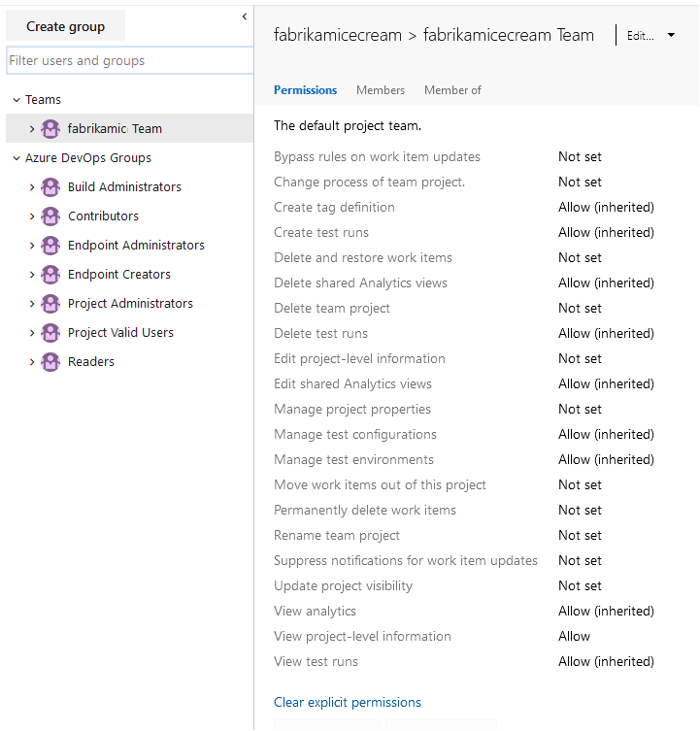
Task: Click the Readers group icon
Action: 50,362
